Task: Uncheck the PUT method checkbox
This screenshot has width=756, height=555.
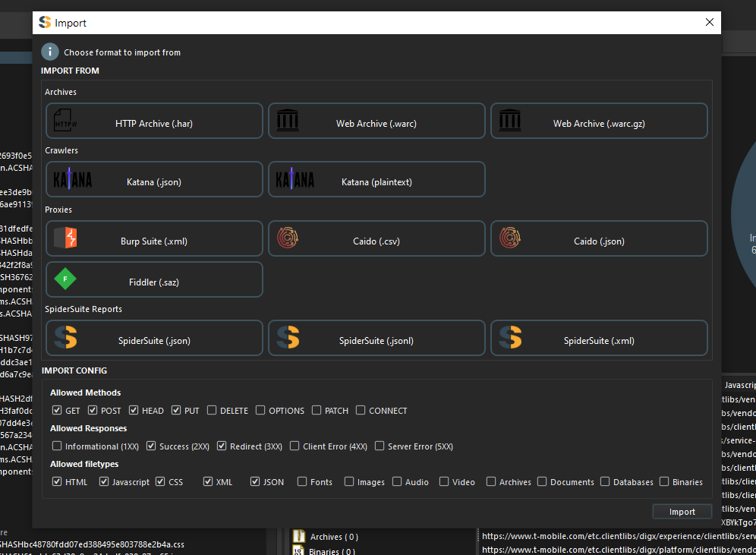Action: pyautogui.click(x=176, y=410)
